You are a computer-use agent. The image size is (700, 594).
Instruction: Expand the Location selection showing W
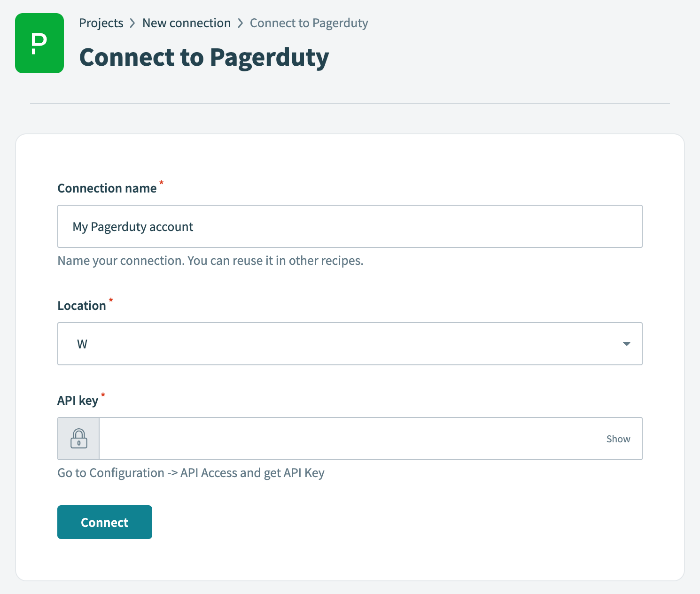point(626,344)
